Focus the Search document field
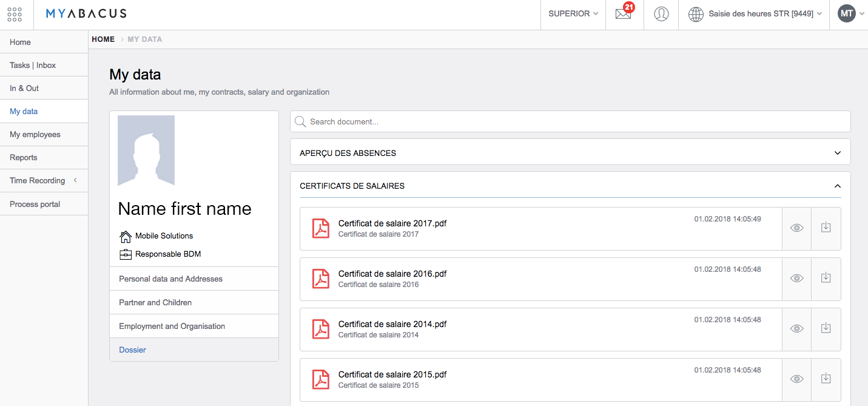 [570, 121]
